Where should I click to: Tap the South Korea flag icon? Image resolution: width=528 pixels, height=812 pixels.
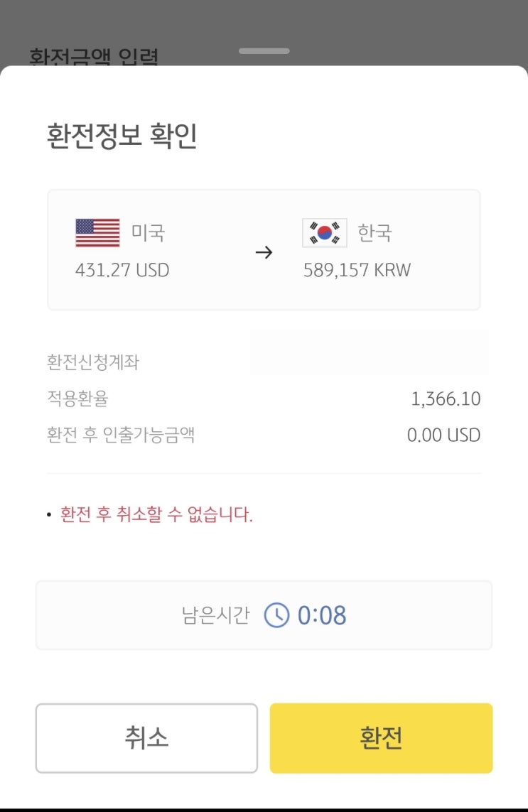click(325, 233)
